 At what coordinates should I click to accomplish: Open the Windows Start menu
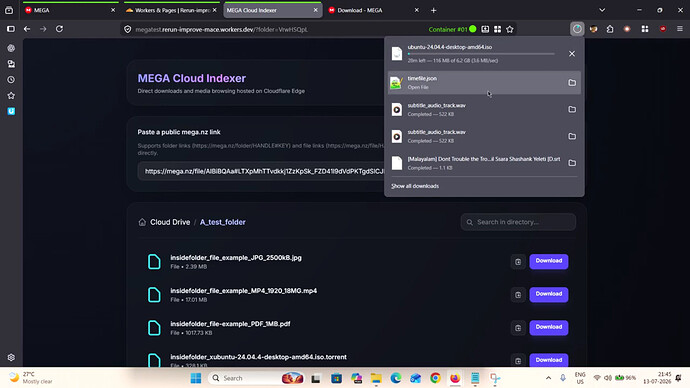pyautogui.click(x=196, y=378)
